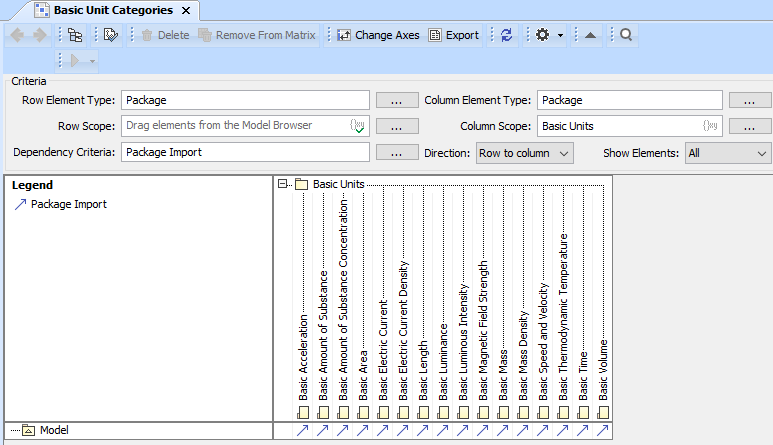Click the Dependency Criteria field
The height and width of the screenshot is (445, 773).
[x=245, y=153]
